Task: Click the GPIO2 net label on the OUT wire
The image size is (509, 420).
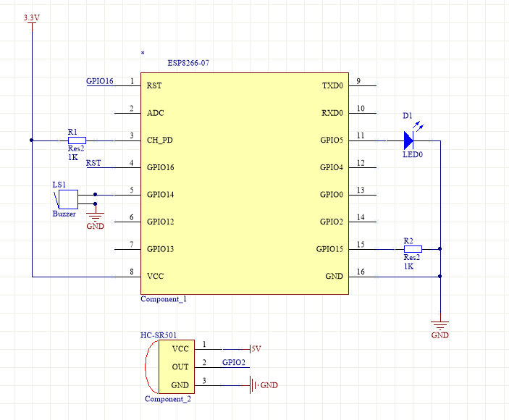Action: [234, 362]
